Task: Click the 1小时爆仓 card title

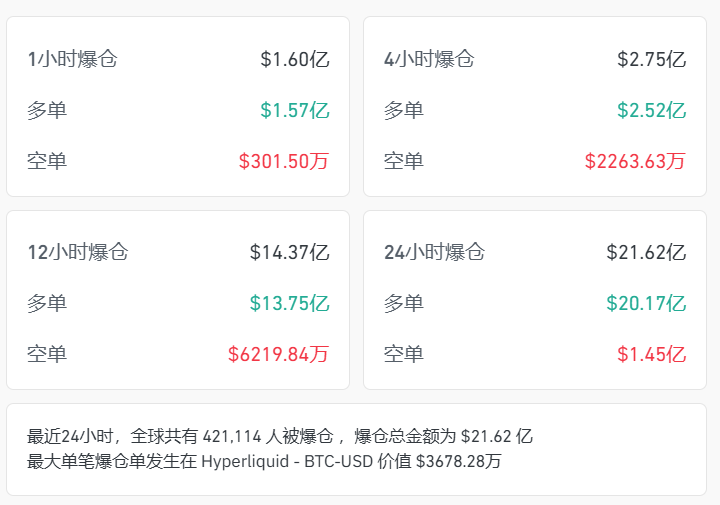Action: (72, 59)
